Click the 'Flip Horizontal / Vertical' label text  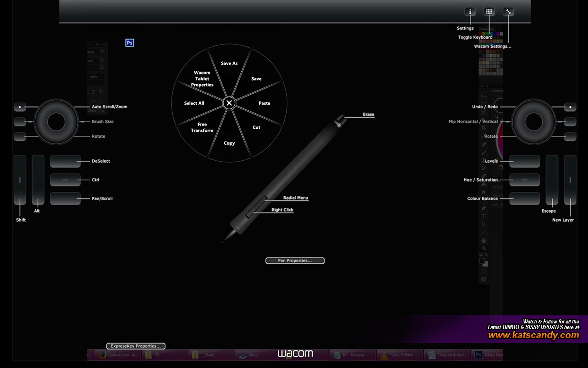(473, 121)
